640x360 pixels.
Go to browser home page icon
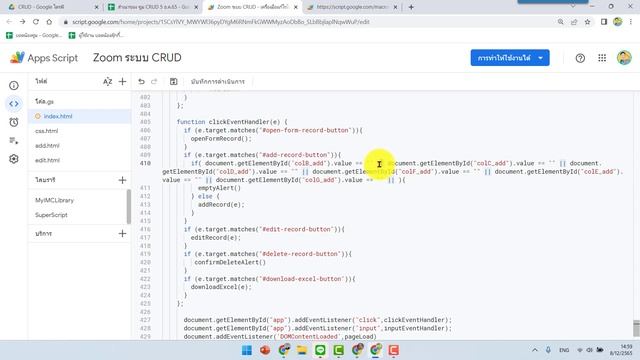(x=49, y=22)
